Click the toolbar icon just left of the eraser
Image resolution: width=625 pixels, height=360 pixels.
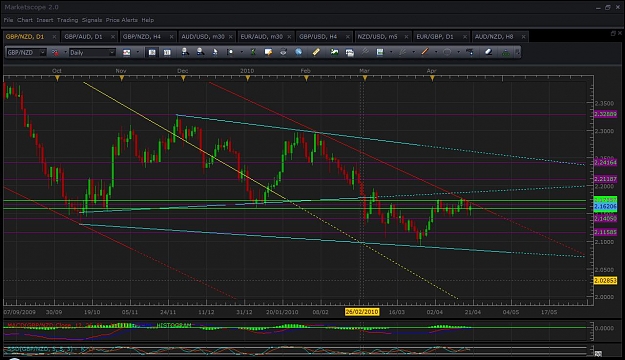tap(470, 52)
